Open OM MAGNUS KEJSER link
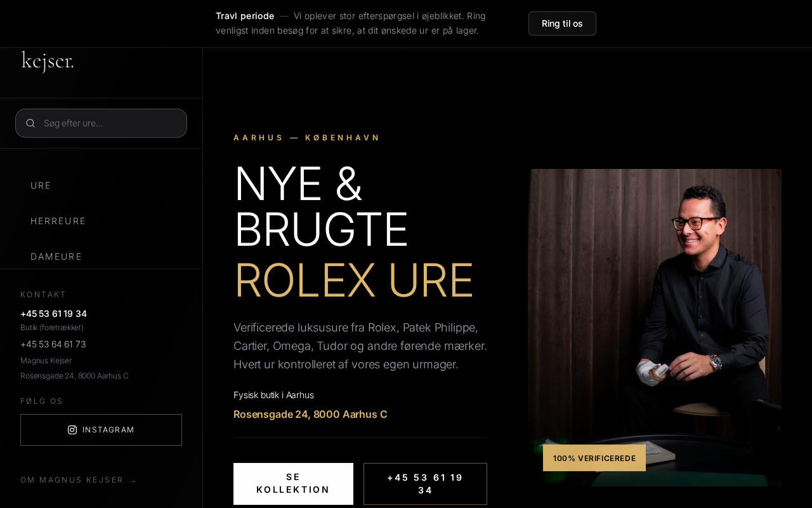Screen dimensions: 812x508 tap(72, 480)
